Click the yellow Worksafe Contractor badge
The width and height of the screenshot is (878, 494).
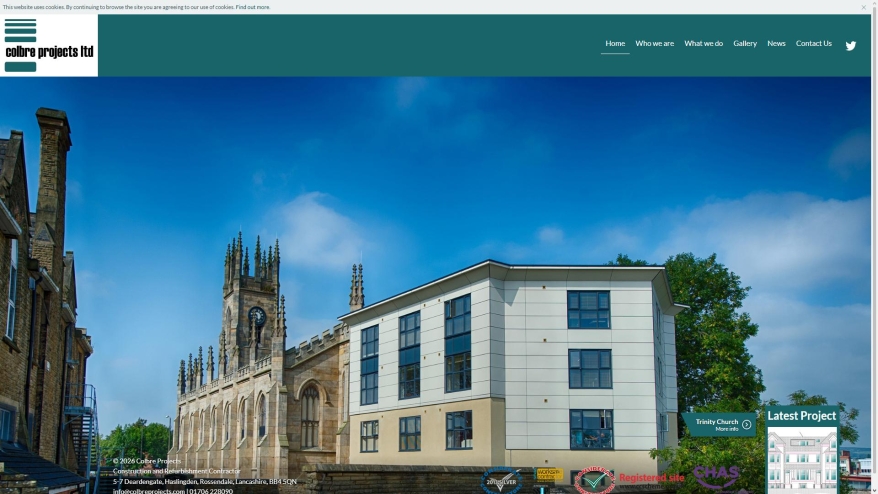click(x=549, y=475)
